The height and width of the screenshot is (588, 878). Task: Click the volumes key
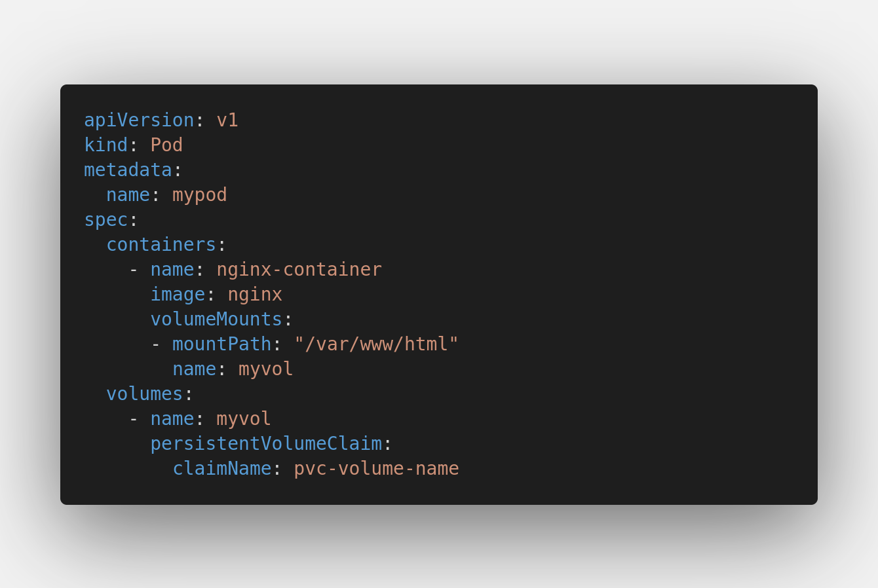tap(144, 394)
